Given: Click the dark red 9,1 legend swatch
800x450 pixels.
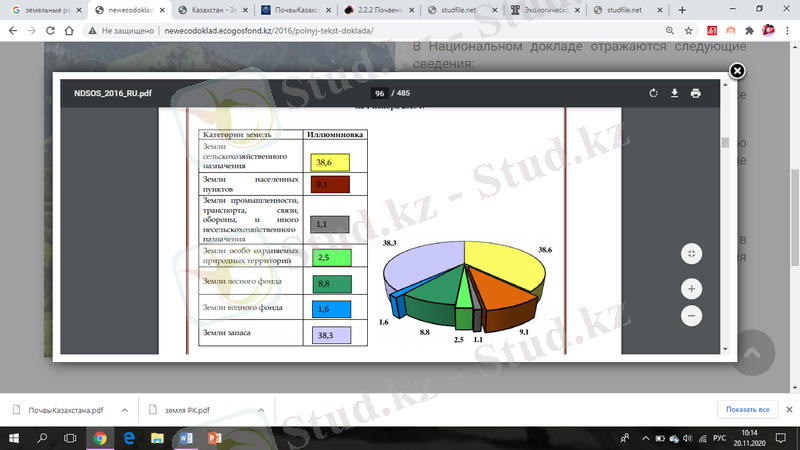Looking at the screenshot, I should coord(330,184).
